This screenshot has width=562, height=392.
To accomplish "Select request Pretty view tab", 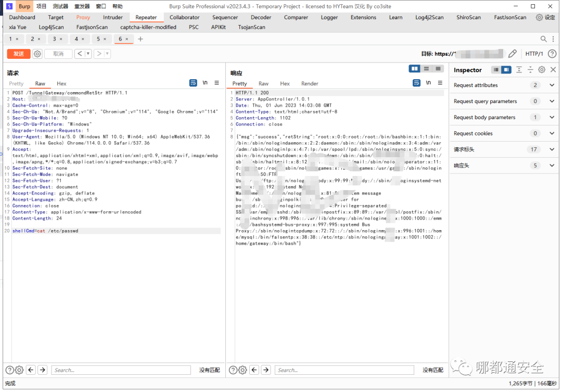I will coord(16,84).
